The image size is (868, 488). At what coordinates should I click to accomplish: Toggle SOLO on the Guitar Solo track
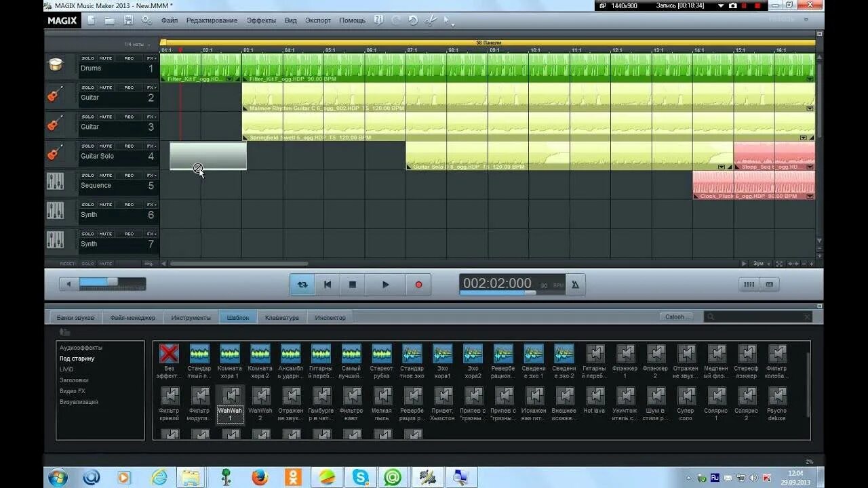click(88, 146)
